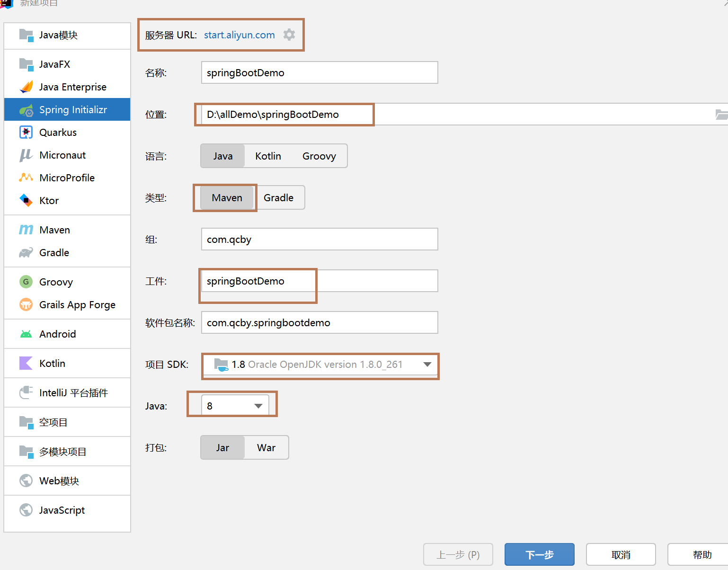The image size is (728, 570).
Task: Click the 软件包名称 field
Action: [320, 322]
